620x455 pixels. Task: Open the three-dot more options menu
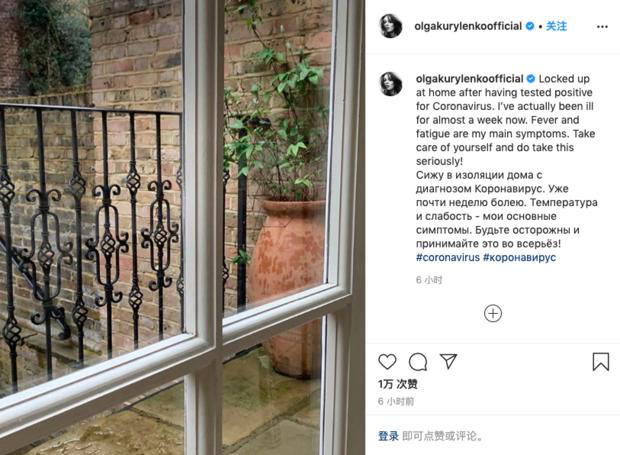602,26
